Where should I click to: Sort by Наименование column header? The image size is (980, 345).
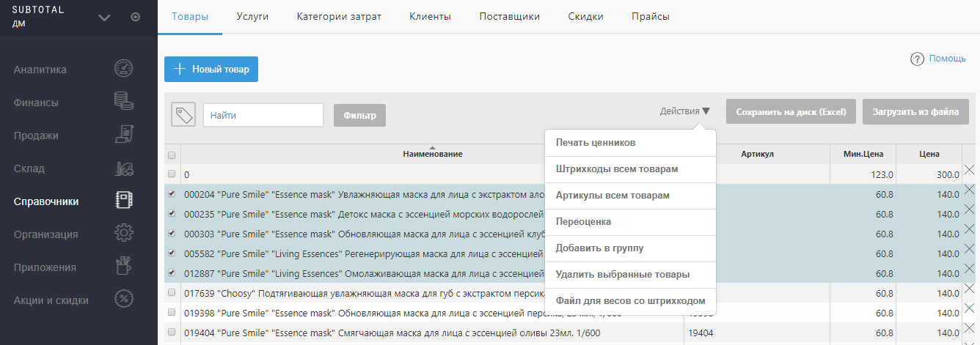click(x=432, y=154)
